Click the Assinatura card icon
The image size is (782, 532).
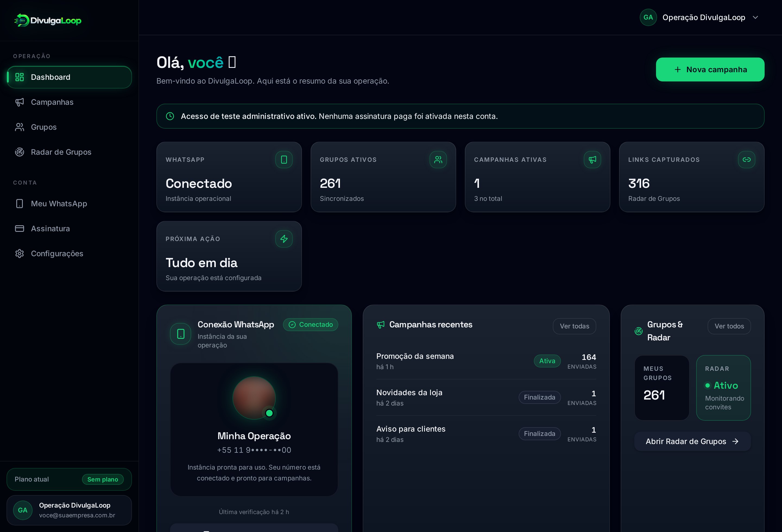coord(20,228)
